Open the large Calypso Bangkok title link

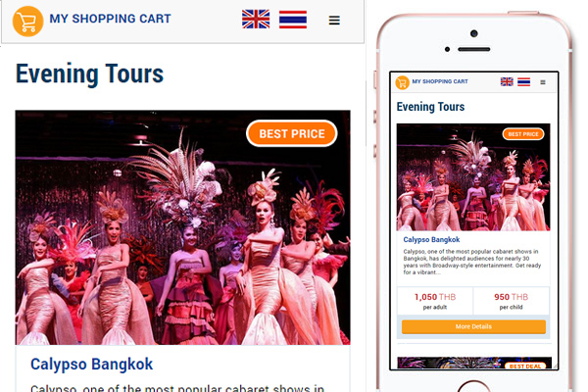click(x=91, y=364)
